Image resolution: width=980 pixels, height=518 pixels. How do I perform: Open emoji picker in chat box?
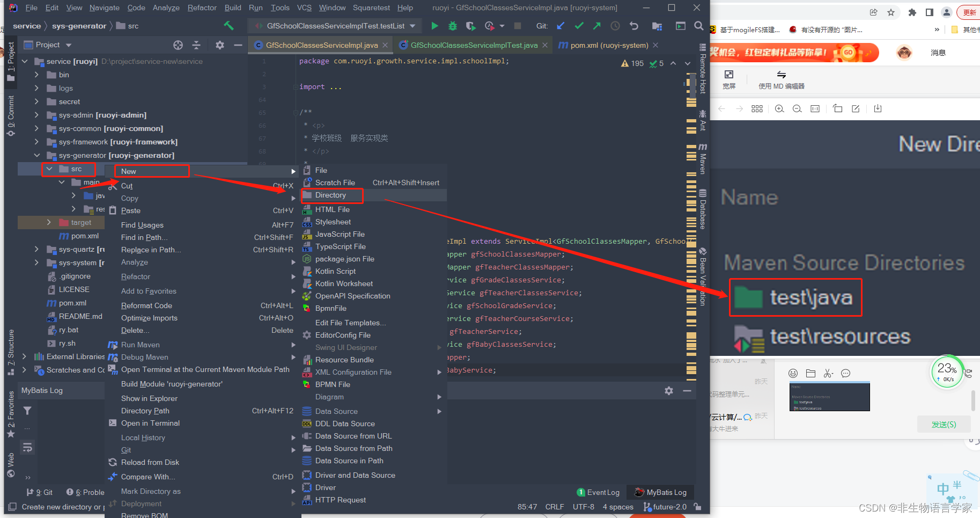coord(793,373)
